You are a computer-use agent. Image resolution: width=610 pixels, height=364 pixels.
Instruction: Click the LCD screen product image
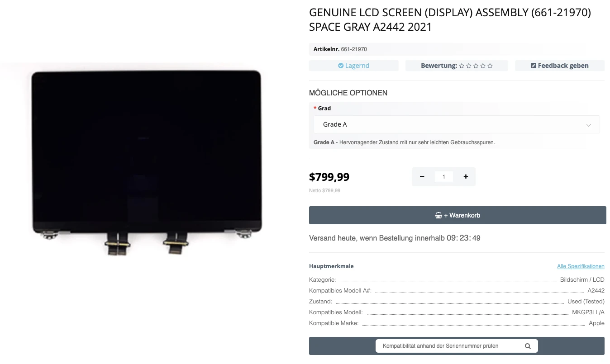click(x=147, y=161)
